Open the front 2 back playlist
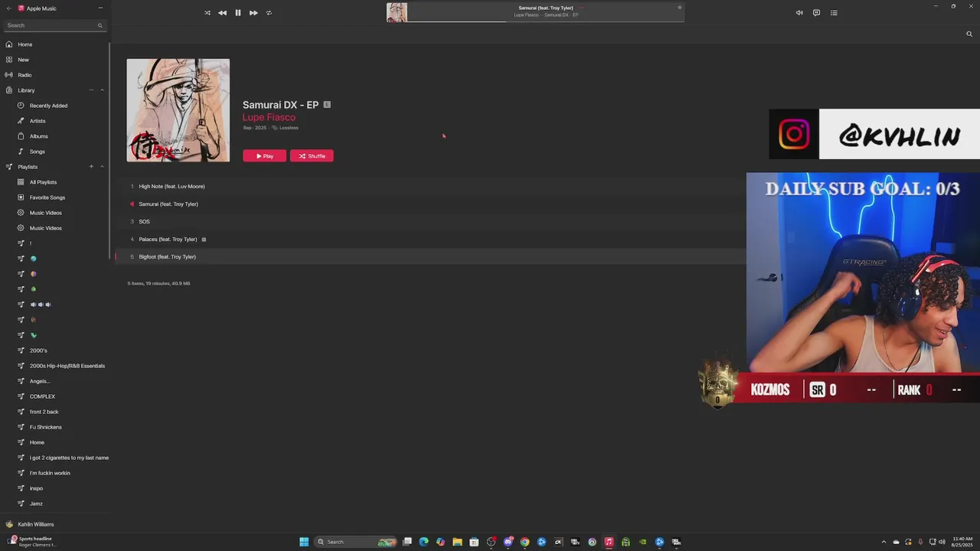The height and width of the screenshot is (551, 980). (x=44, y=412)
